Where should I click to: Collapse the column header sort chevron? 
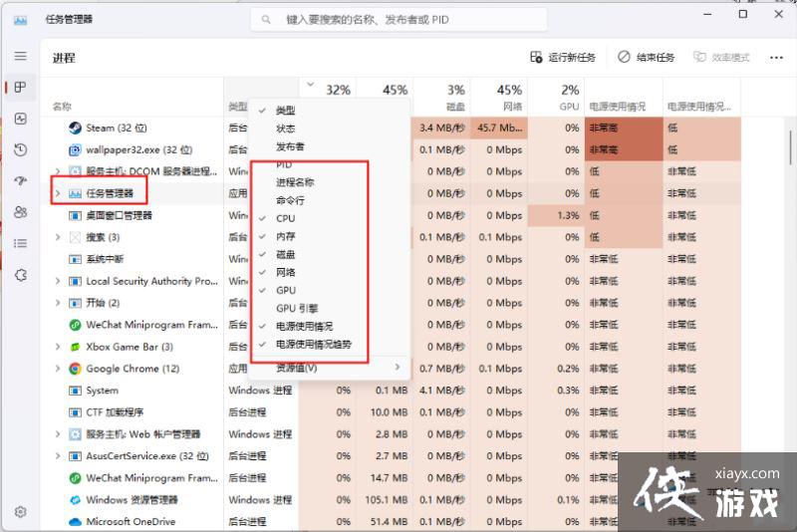click(310, 84)
